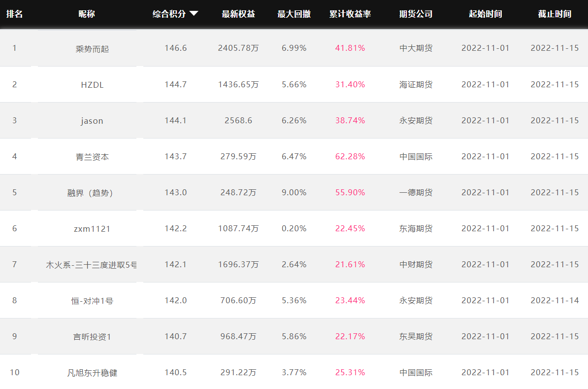Open trader 乘势而起 nickname
The image size is (588, 389).
tap(92, 49)
